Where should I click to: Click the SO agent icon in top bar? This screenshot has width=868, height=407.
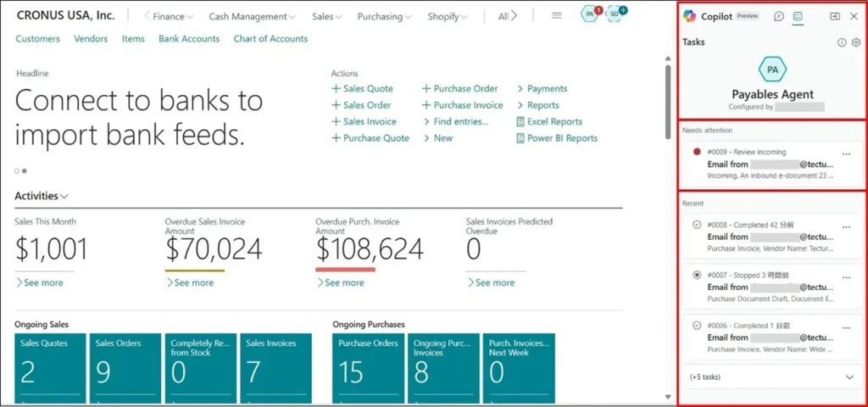pyautogui.click(x=615, y=14)
